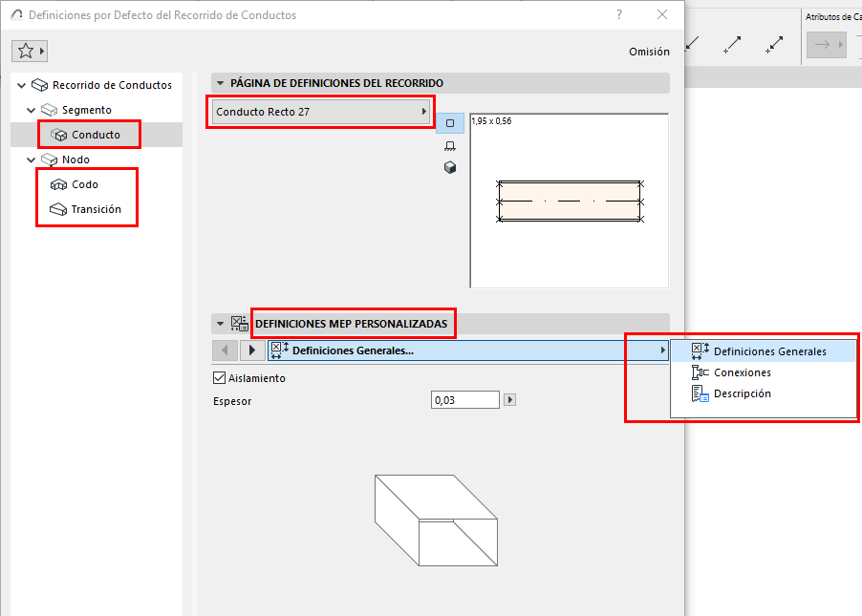The height and width of the screenshot is (616, 862).
Task: Click the Transición duct icon
Action: point(58,209)
